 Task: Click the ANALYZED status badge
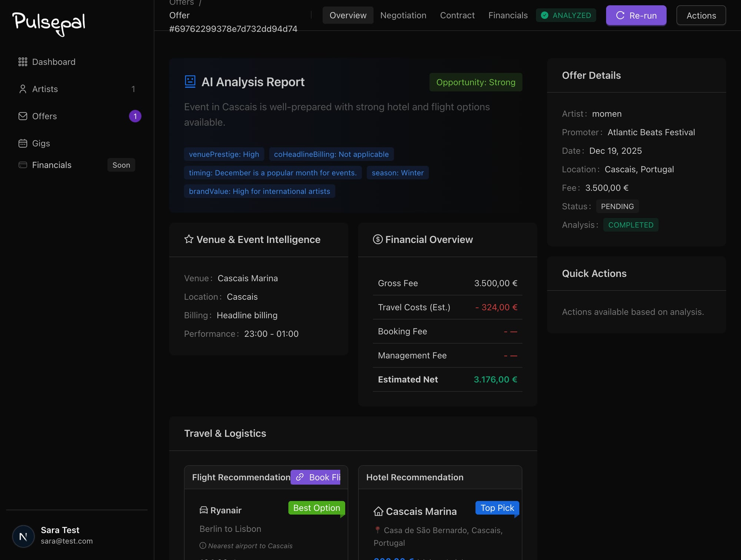coord(566,15)
